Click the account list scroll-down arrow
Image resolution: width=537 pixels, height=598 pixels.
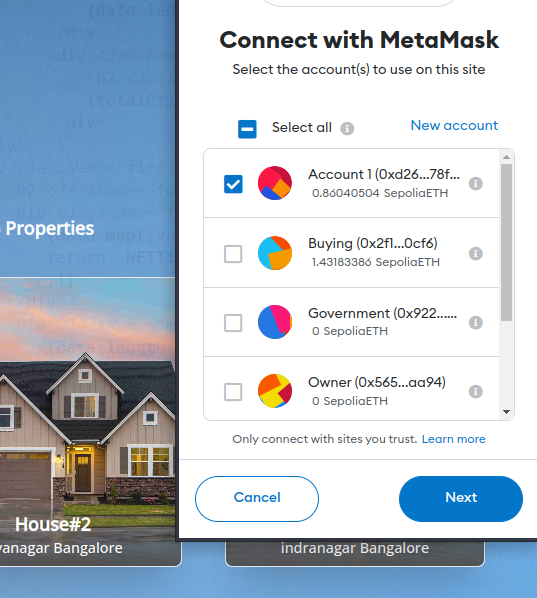(506, 412)
